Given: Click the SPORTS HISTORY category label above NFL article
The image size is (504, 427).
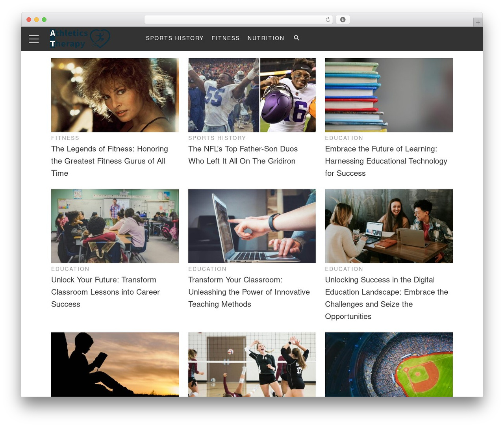Looking at the screenshot, I should pyautogui.click(x=217, y=138).
